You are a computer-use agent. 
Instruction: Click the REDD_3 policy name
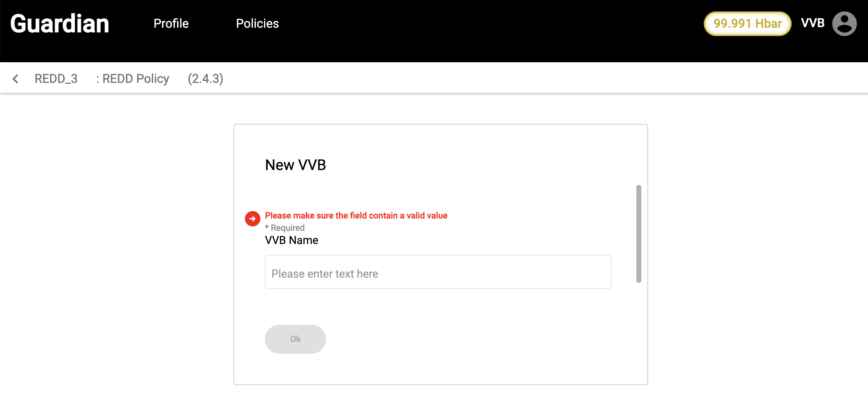(x=56, y=79)
